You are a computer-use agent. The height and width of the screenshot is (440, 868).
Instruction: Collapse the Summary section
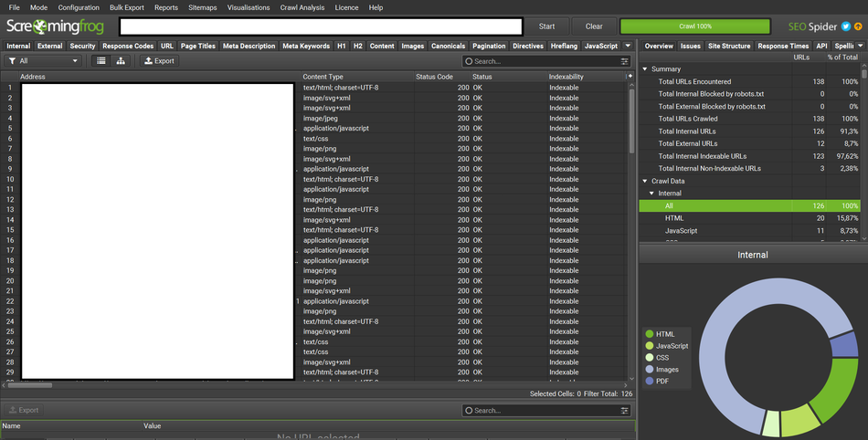[x=645, y=69]
